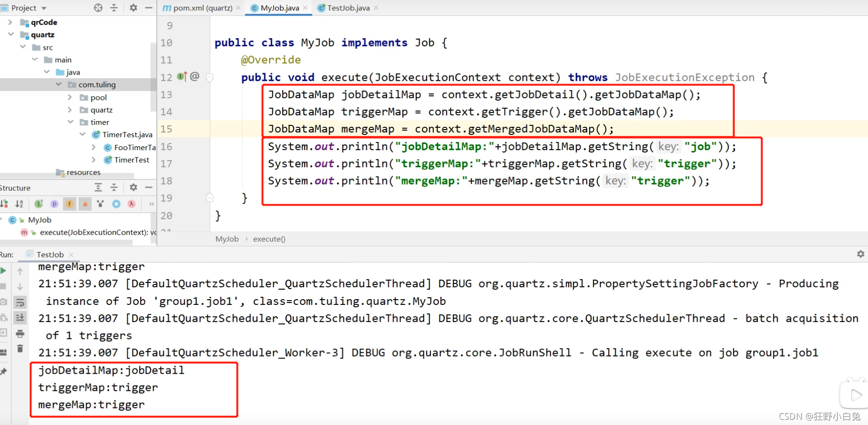Expand the pool package

[70, 97]
